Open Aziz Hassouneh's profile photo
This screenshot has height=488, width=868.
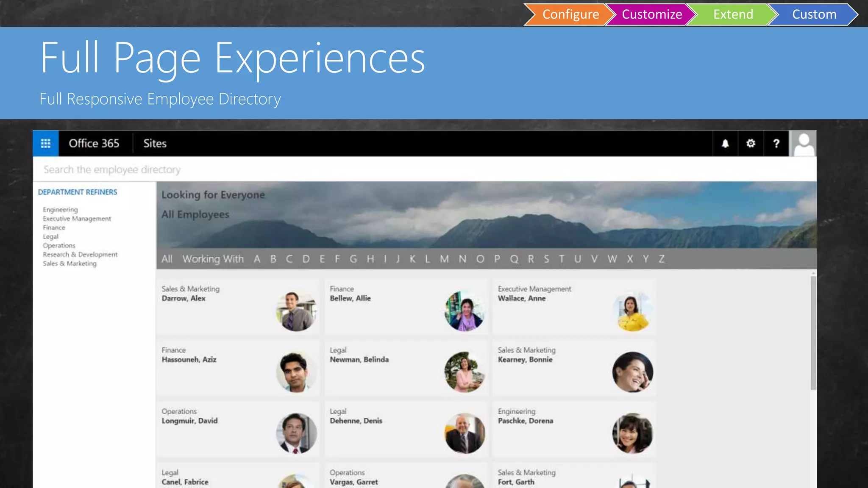296,372
